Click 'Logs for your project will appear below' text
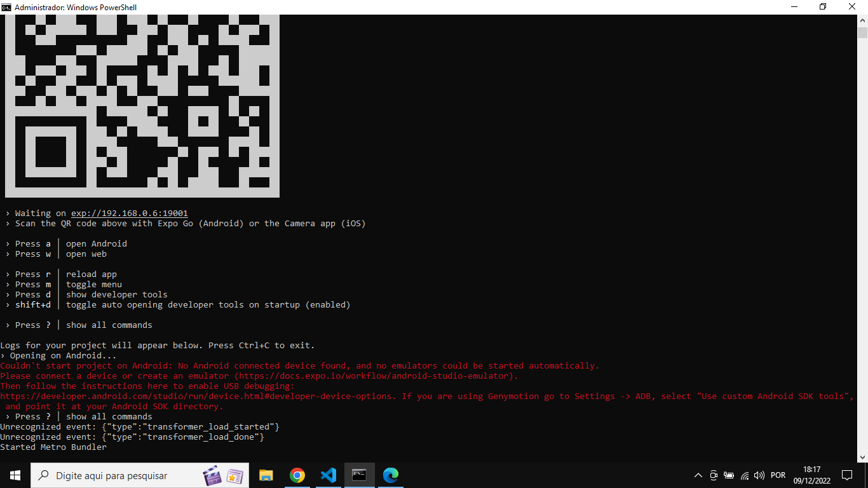 click(x=158, y=346)
